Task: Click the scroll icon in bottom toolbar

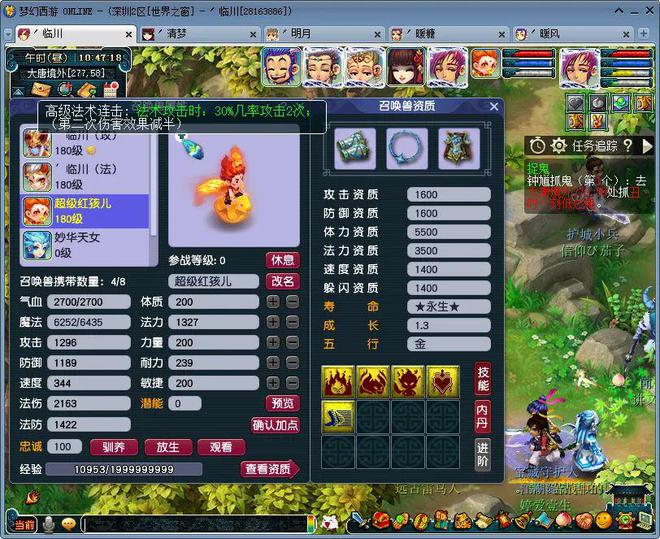Action: (482, 520)
